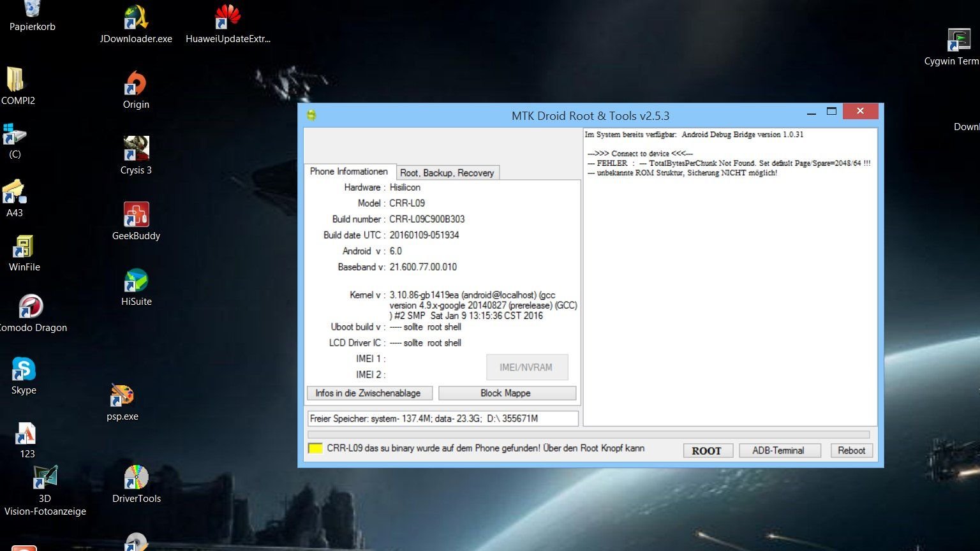Viewport: 980px width, 551px height.
Task: Click Infos in die Zwischenablage button
Action: coord(369,393)
